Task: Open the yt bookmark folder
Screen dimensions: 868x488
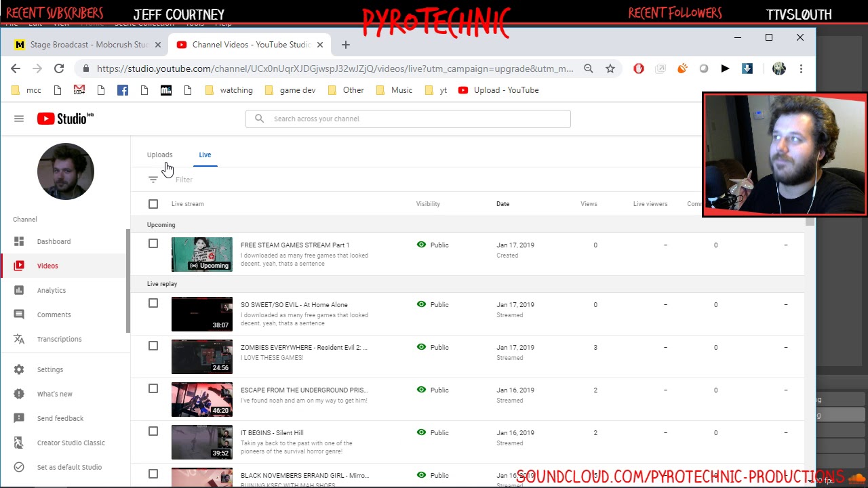Action: (435, 90)
